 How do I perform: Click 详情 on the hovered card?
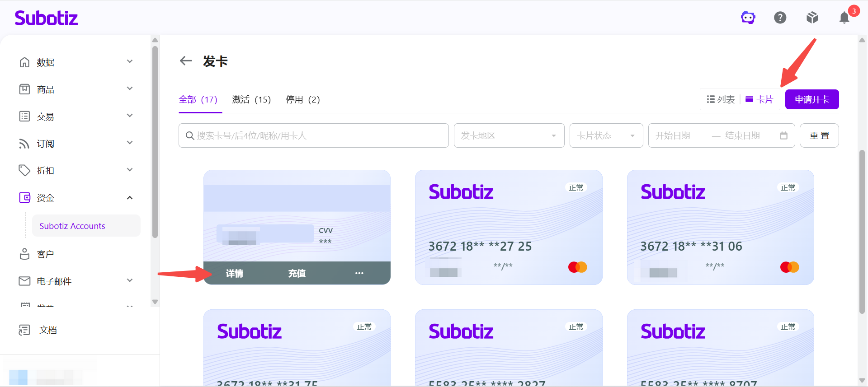click(234, 273)
